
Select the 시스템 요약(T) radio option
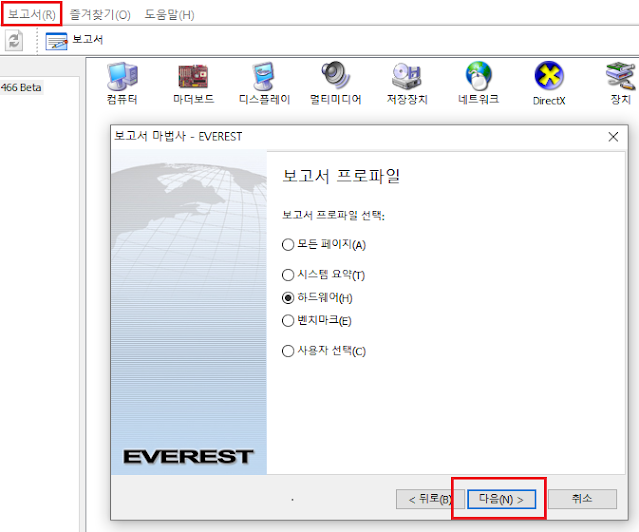coord(324,274)
